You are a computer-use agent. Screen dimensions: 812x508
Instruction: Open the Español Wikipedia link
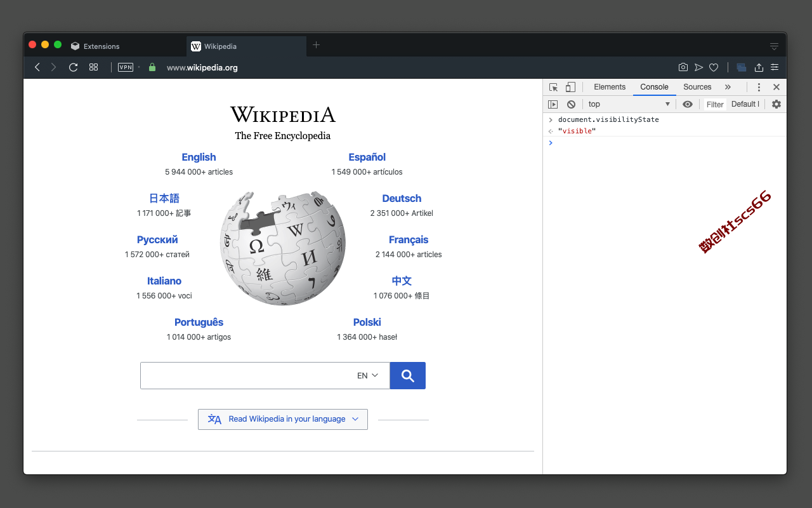[x=367, y=157]
